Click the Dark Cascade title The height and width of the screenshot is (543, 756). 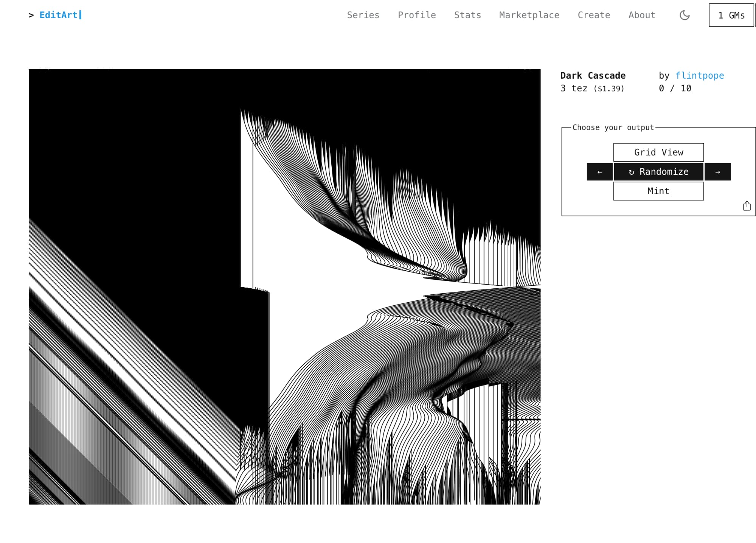593,75
